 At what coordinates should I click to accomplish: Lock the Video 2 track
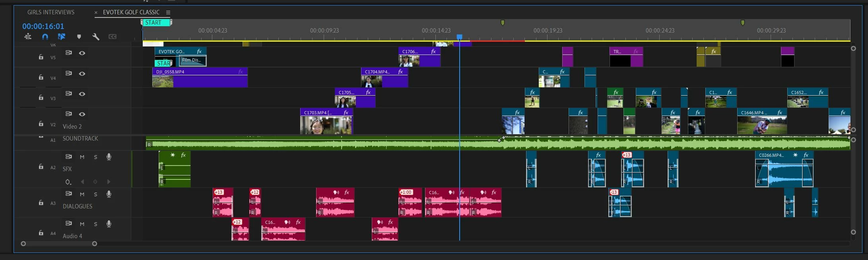pos(41,124)
